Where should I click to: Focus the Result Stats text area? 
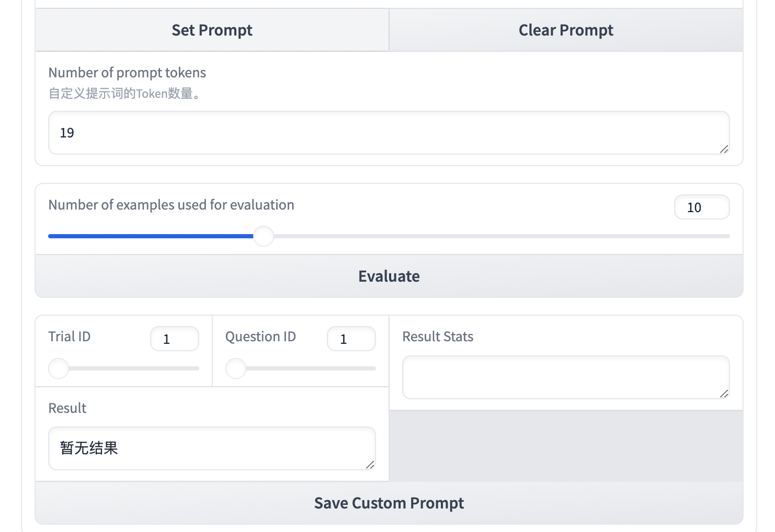tap(565, 377)
